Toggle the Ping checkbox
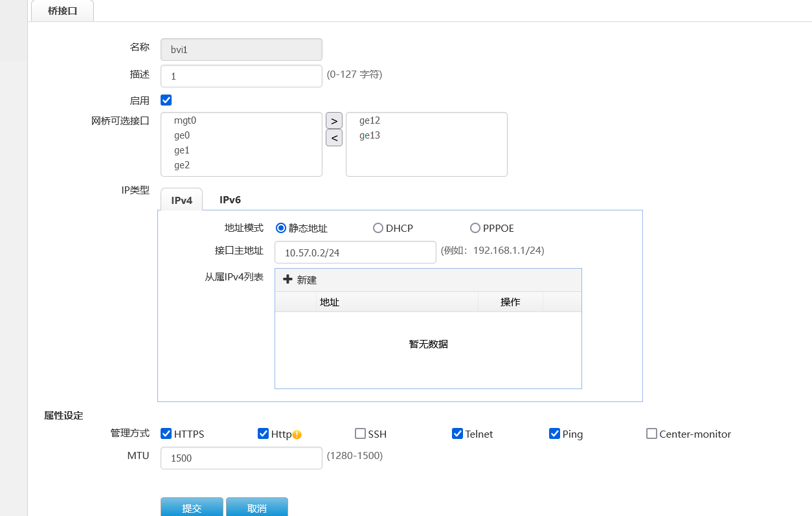Viewport: 812px width, 516px height. 554,434
